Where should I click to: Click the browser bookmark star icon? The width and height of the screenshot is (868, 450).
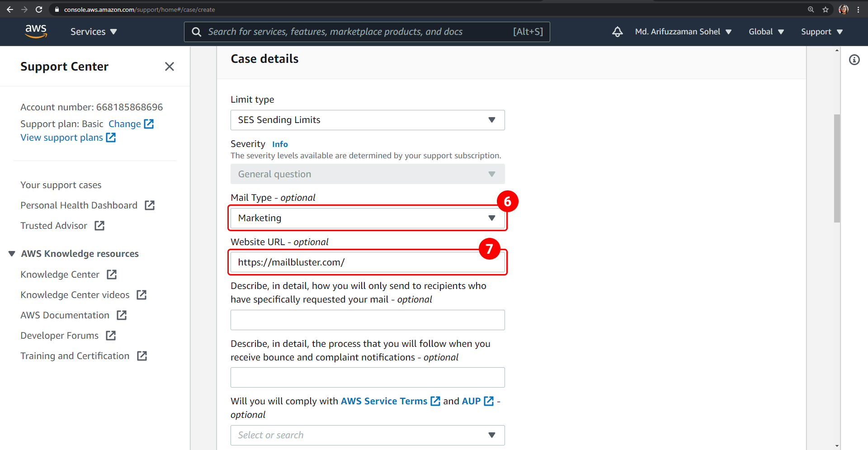pyautogui.click(x=826, y=9)
